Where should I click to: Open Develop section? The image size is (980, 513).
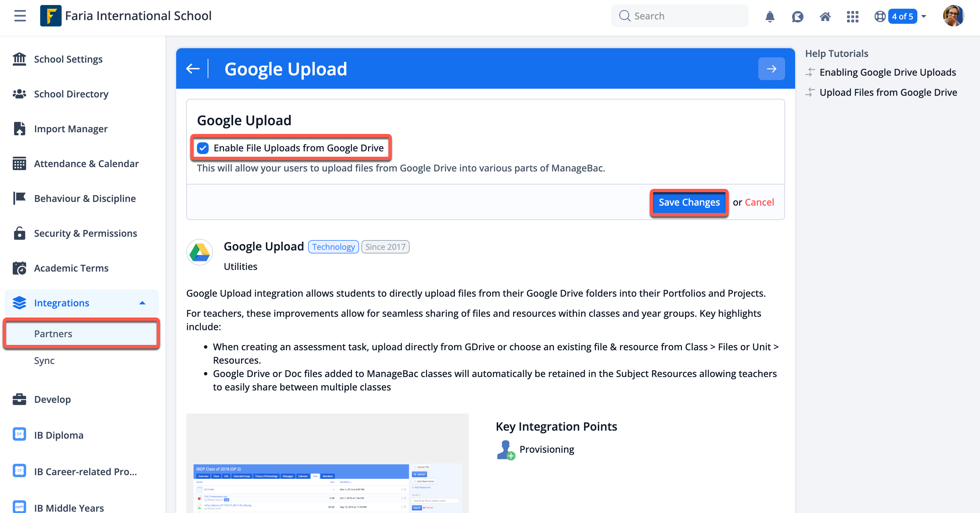[53, 399]
